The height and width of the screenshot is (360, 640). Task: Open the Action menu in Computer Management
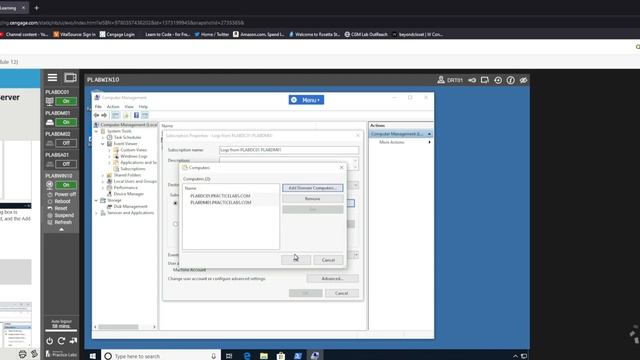point(113,107)
